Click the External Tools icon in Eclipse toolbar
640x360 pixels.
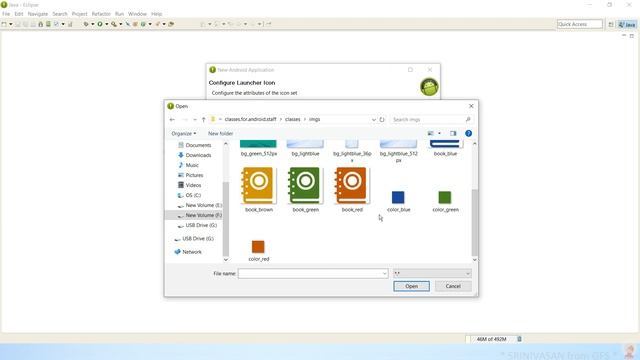114,24
